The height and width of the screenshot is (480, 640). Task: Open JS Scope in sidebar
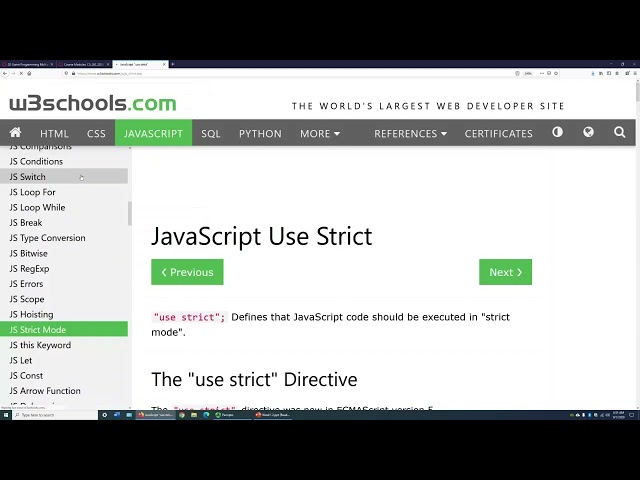click(x=64, y=299)
